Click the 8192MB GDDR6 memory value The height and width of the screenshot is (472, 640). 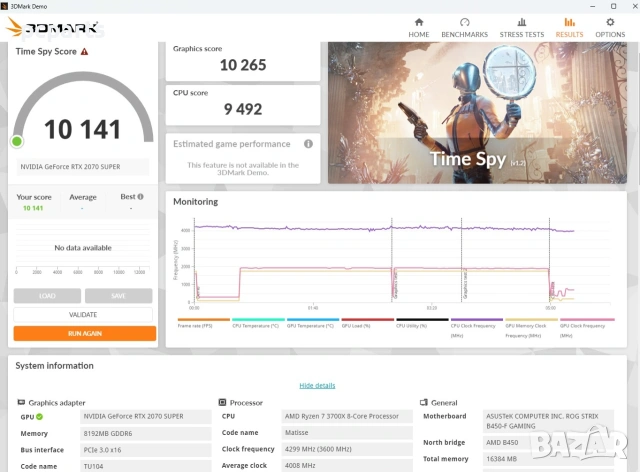pos(146,433)
